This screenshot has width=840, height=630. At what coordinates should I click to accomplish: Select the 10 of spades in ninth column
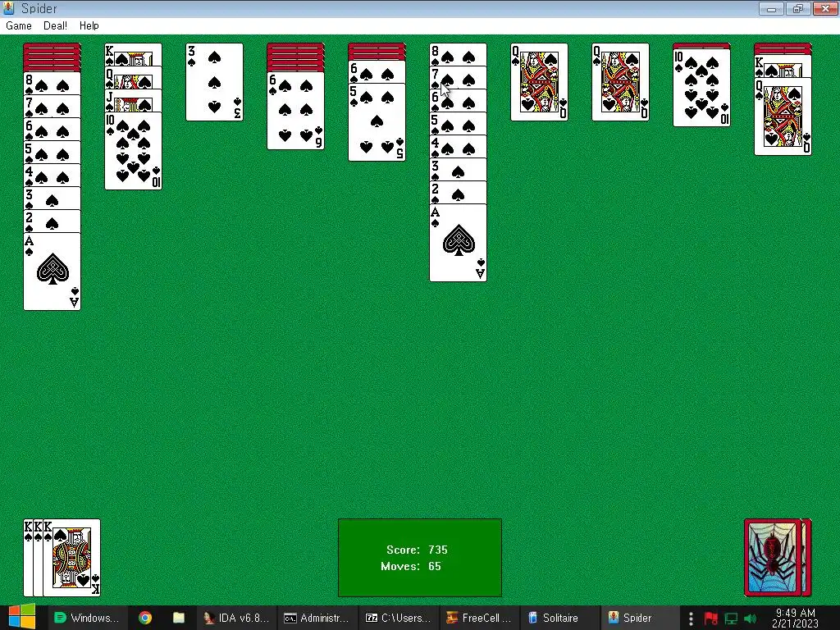tap(701, 88)
